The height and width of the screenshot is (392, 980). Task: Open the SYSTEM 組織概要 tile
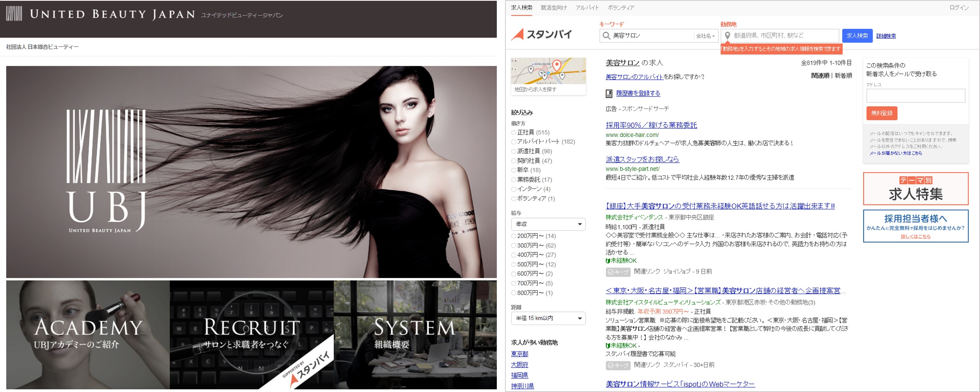[415, 335]
